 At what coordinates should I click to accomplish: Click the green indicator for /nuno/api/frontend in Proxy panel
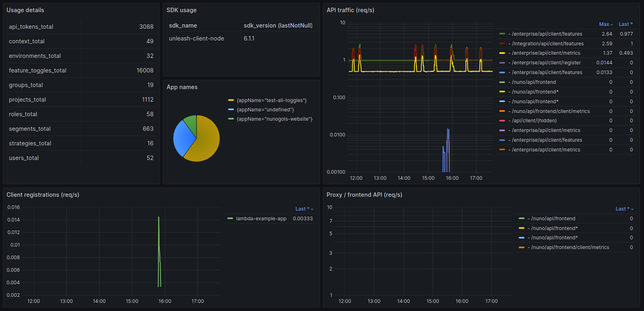[x=522, y=219]
